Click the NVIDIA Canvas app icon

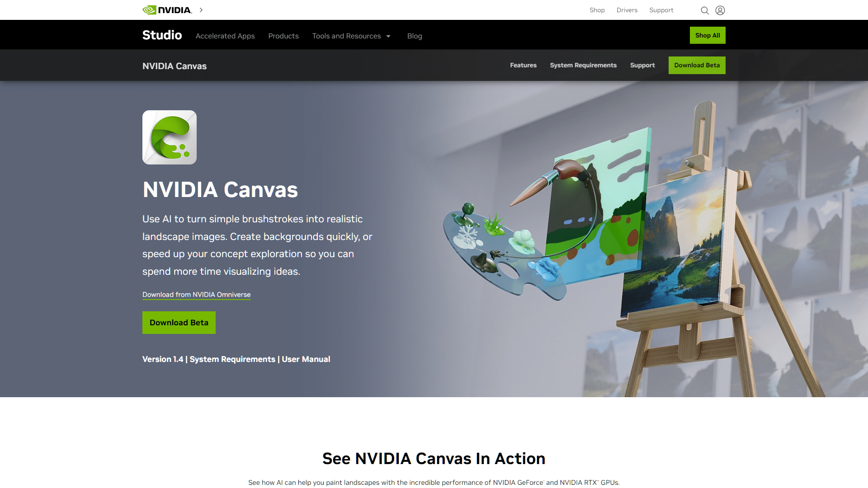[x=170, y=137]
